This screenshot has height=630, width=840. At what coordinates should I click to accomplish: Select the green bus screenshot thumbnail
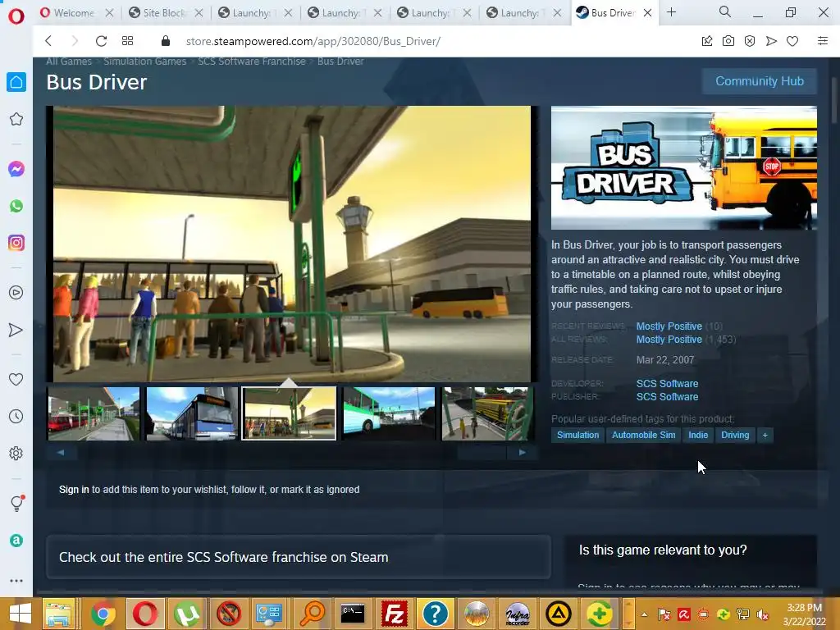[389, 413]
